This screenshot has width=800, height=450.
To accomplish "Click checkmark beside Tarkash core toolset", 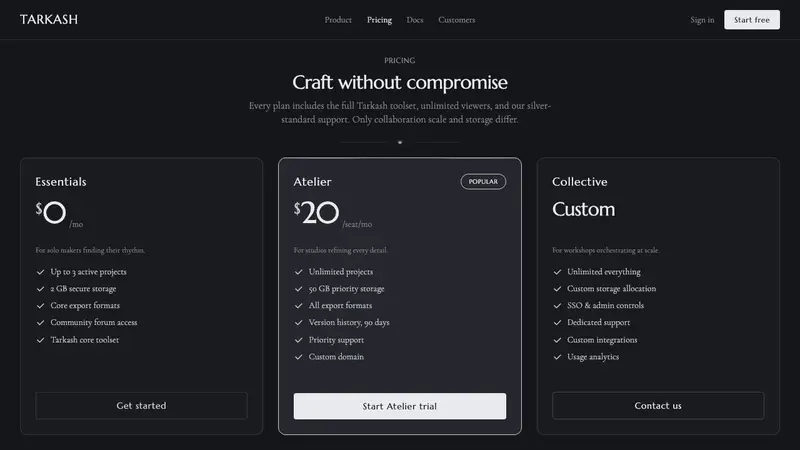I will pos(40,340).
